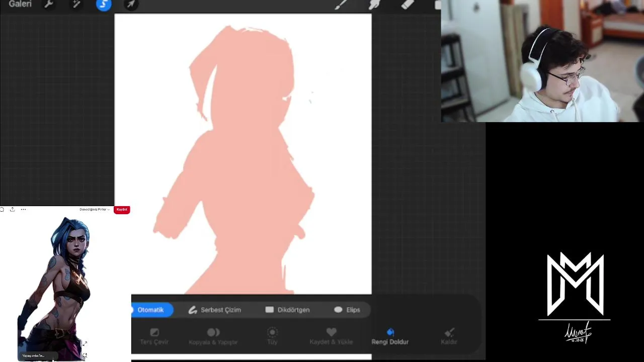Viewport: 644px width, 362px height.
Task: Click the visual search icon on the pin
Action: click(85, 355)
